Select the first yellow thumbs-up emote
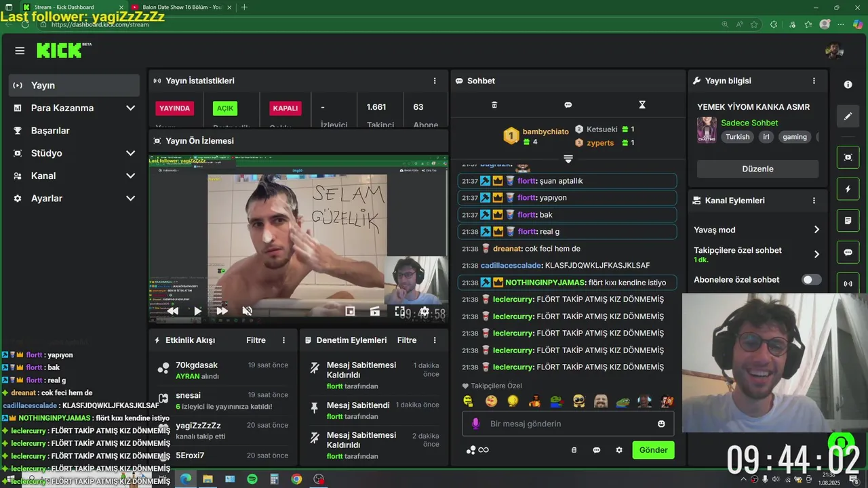The image size is (868, 488). [469, 401]
